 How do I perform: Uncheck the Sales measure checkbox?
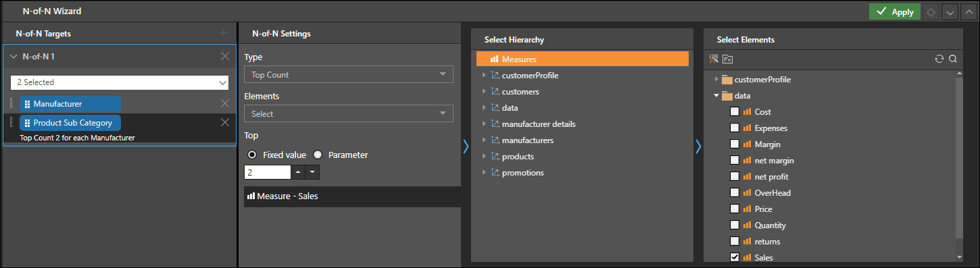tap(735, 257)
